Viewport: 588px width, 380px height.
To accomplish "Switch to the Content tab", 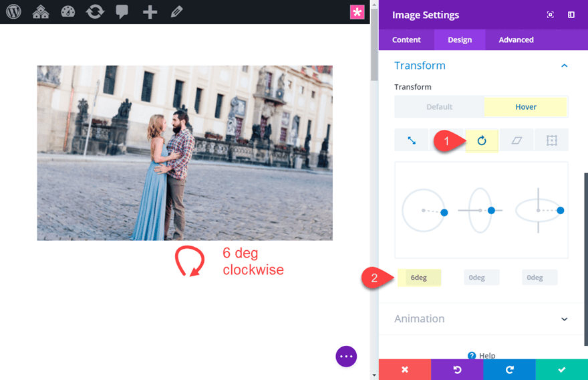I will 406,40.
